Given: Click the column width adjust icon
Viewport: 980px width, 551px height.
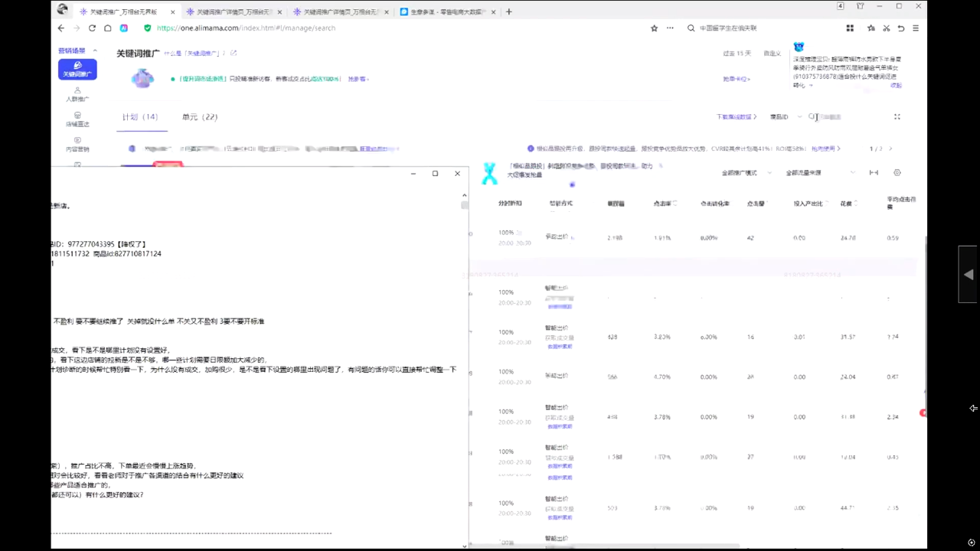Looking at the screenshot, I should (x=874, y=173).
